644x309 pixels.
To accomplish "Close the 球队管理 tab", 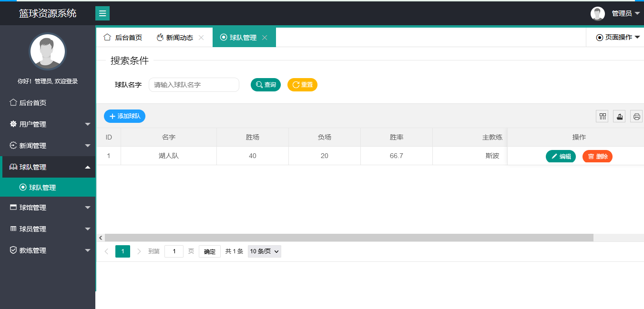I will click(265, 38).
